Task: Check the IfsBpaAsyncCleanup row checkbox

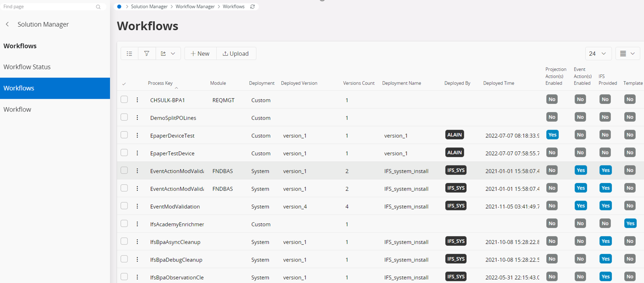Action: point(125,241)
